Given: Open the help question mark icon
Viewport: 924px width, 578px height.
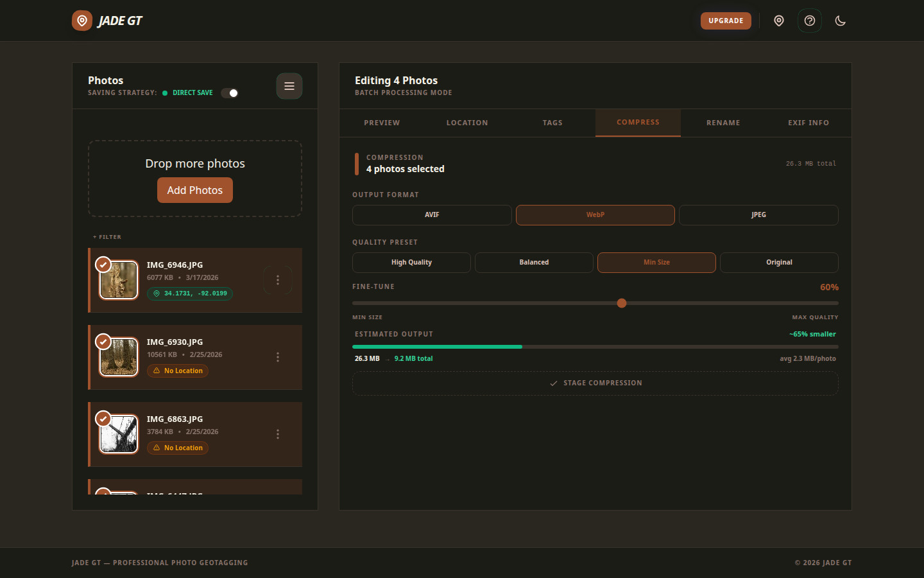Looking at the screenshot, I should pyautogui.click(x=810, y=21).
